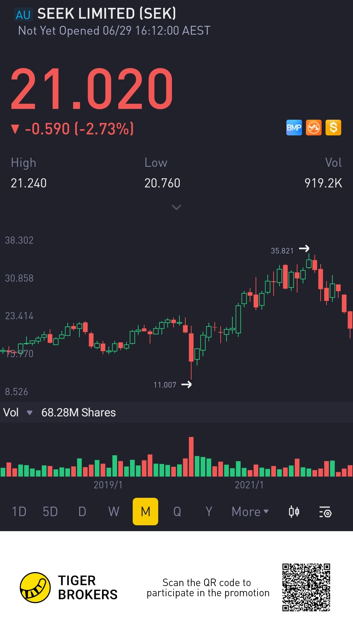
Task: Tap the arrow beside 35.821 high marker
Action: (x=304, y=249)
